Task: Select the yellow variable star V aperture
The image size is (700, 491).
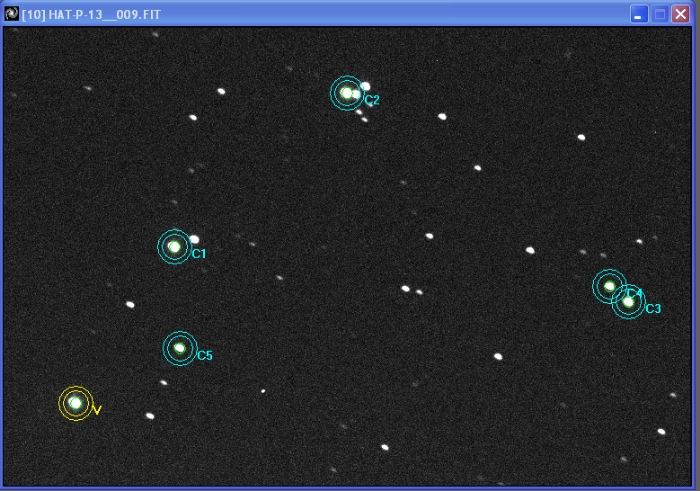Action: [75, 403]
